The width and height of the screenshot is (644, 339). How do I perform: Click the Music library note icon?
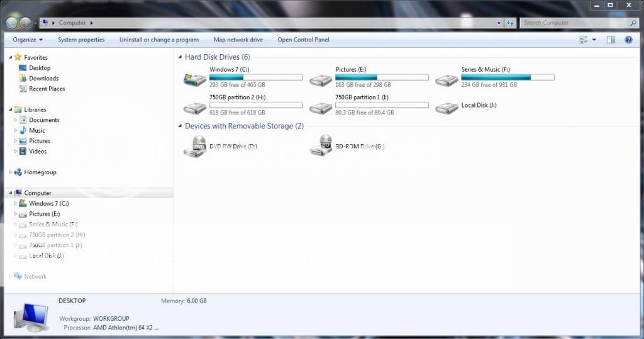(x=23, y=130)
